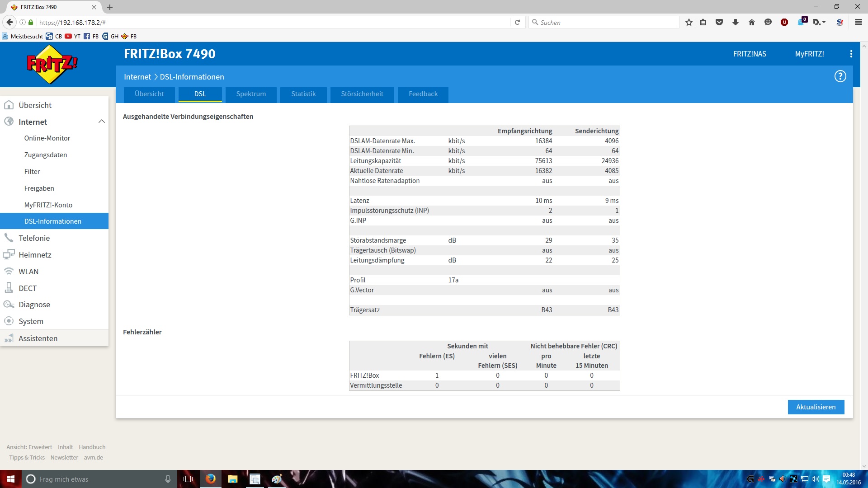Switch to the Störsicherheit tab

click(x=362, y=94)
